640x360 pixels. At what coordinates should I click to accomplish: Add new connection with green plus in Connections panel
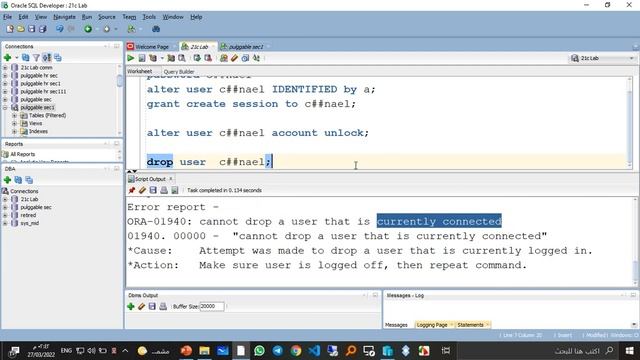7,58
